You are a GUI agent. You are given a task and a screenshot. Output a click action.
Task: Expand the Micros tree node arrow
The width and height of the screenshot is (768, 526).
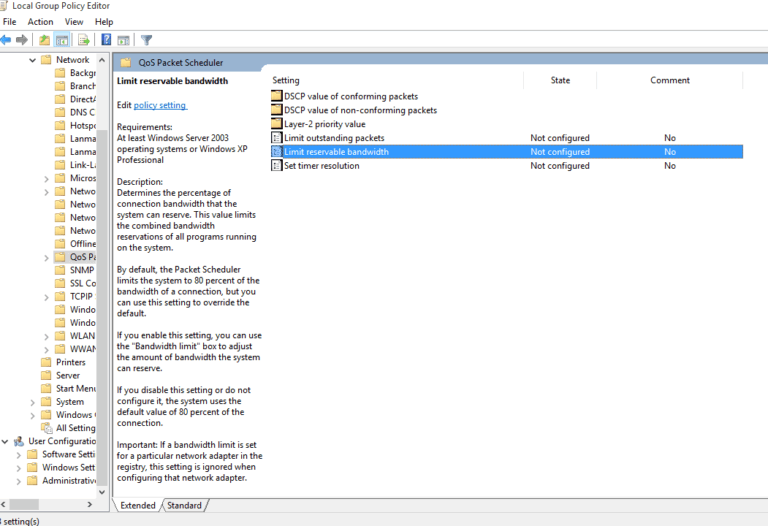[x=46, y=179]
